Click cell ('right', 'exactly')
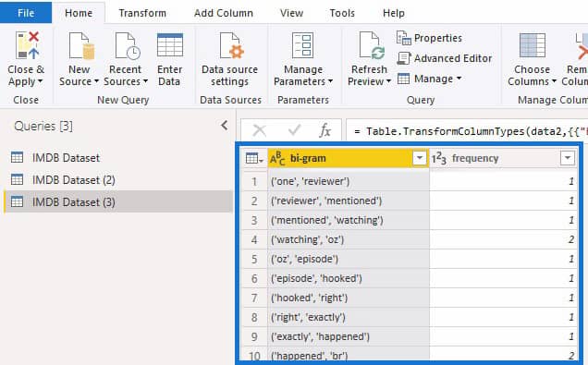This screenshot has width=588, height=365. tap(349, 318)
